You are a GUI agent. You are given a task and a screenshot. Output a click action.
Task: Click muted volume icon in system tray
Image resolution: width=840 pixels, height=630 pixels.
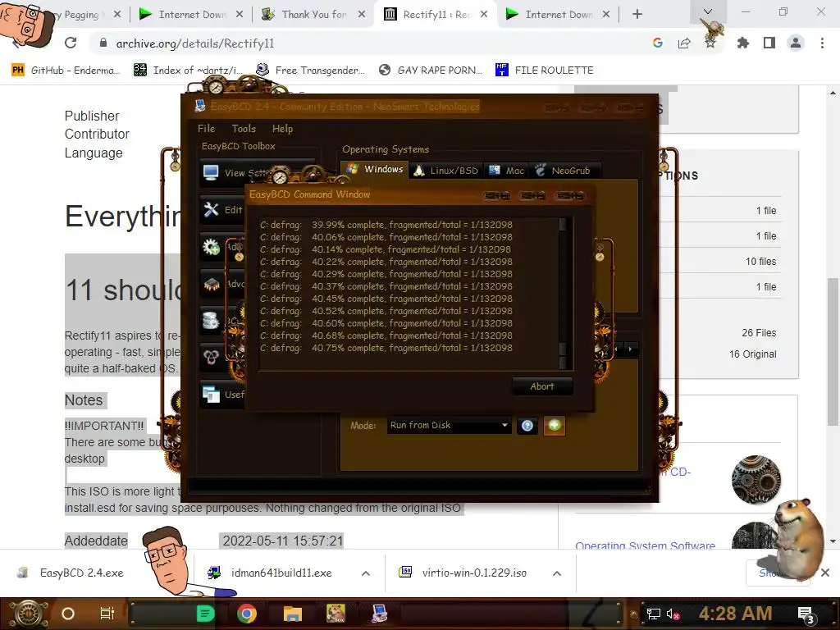pos(673,614)
